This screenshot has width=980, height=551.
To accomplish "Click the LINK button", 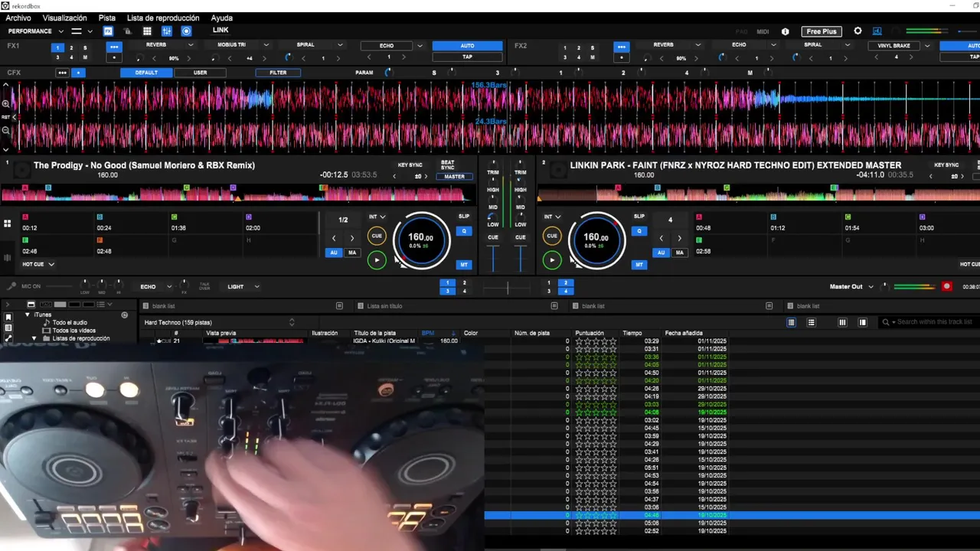I will click(220, 31).
